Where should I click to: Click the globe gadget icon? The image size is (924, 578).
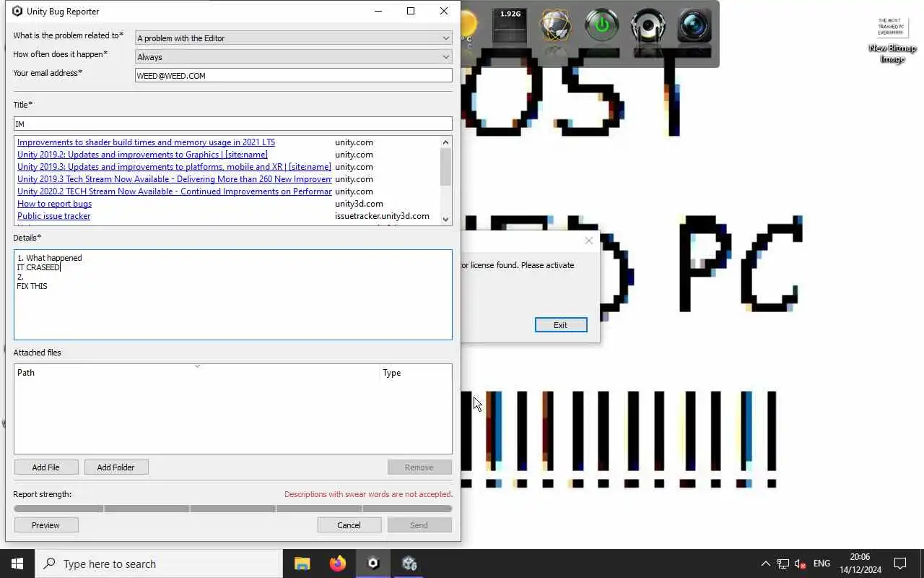tap(556, 27)
